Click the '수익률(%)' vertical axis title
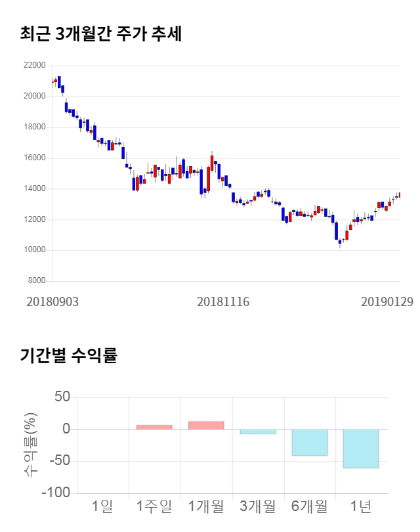Screen dimensions: 420x532 tap(30, 445)
